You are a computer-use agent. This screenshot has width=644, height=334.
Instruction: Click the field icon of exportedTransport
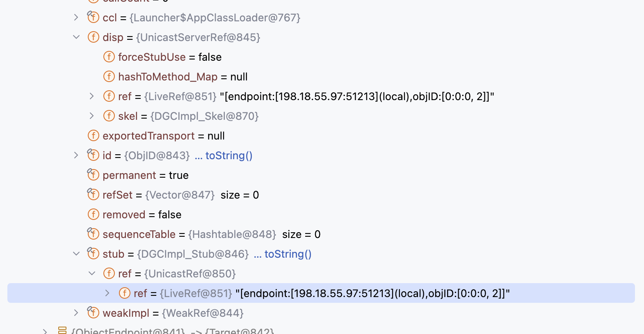click(94, 136)
